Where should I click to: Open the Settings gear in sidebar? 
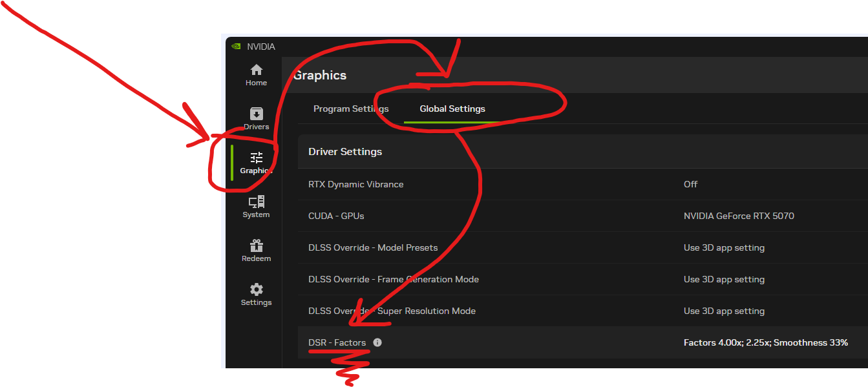tap(256, 295)
